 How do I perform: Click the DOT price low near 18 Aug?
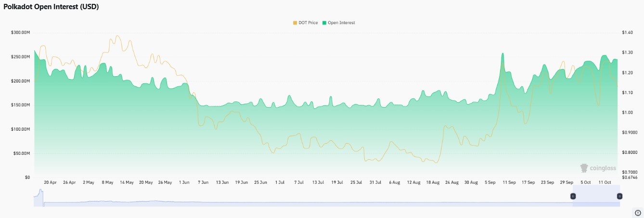pyautogui.click(x=436, y=163)
